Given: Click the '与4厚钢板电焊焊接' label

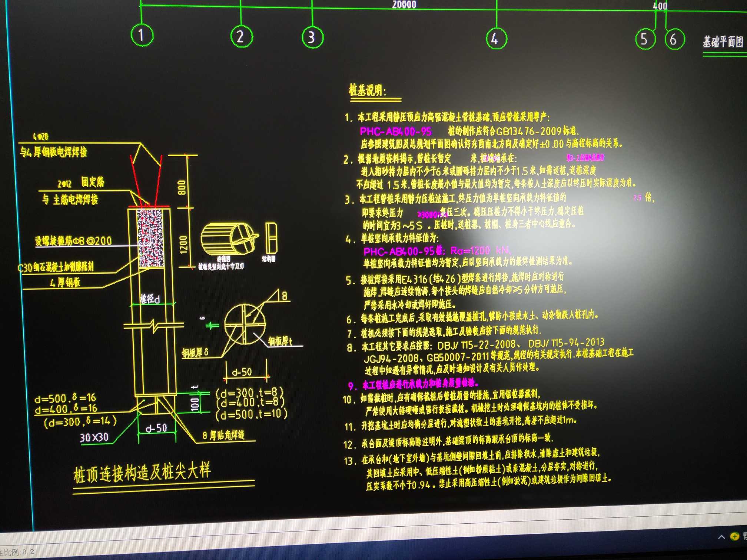Looking at the screenshot, I should (x=53, y=152).
